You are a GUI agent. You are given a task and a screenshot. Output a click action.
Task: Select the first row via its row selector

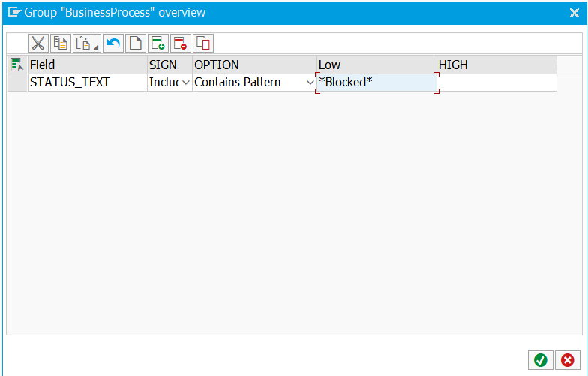click(x=16, y=83)
